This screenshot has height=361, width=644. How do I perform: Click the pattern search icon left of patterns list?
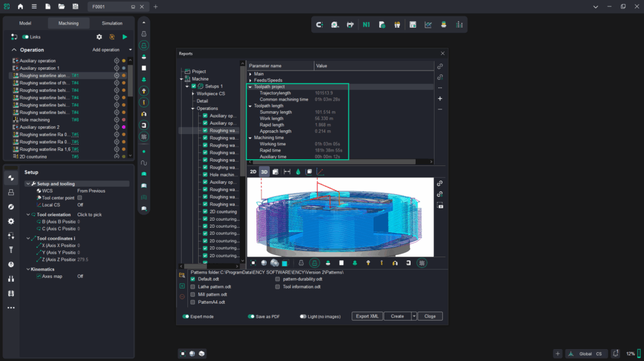click(x=182, y=275)
